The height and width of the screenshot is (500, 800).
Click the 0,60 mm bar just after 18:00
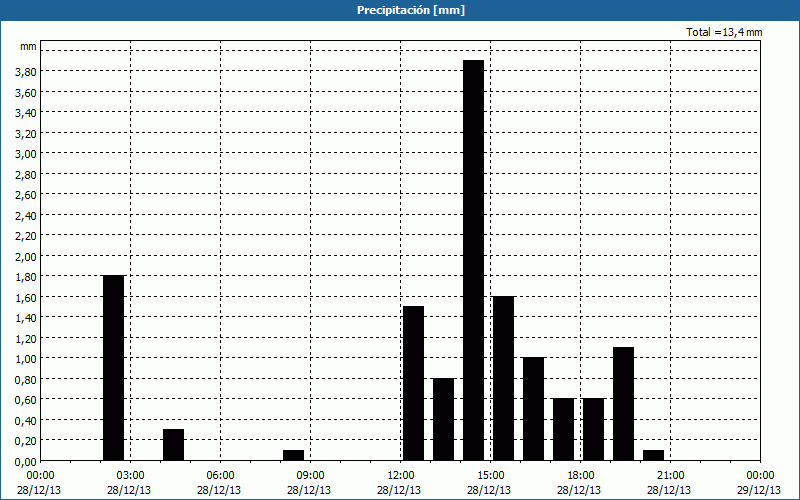(x=593, y=430)
